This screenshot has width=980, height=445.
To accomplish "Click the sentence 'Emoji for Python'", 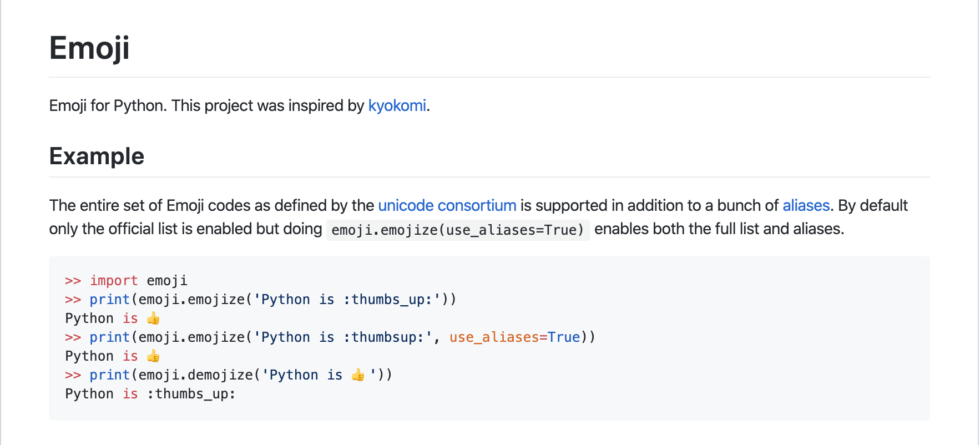I will point(108,105).
